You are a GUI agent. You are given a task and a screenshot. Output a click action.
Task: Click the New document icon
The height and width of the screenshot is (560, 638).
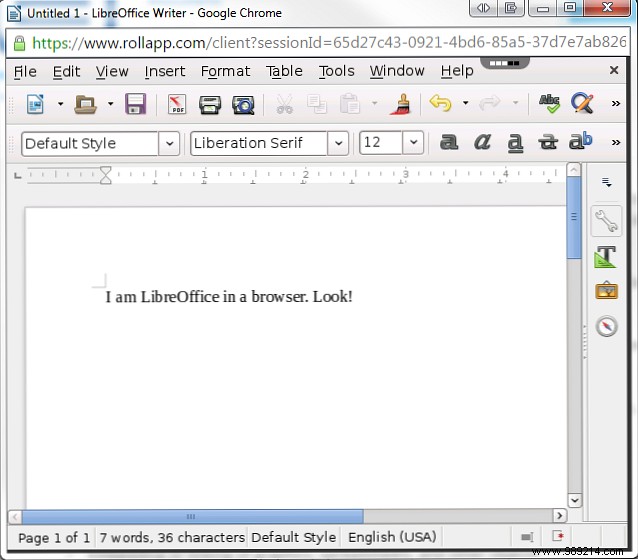35,104
